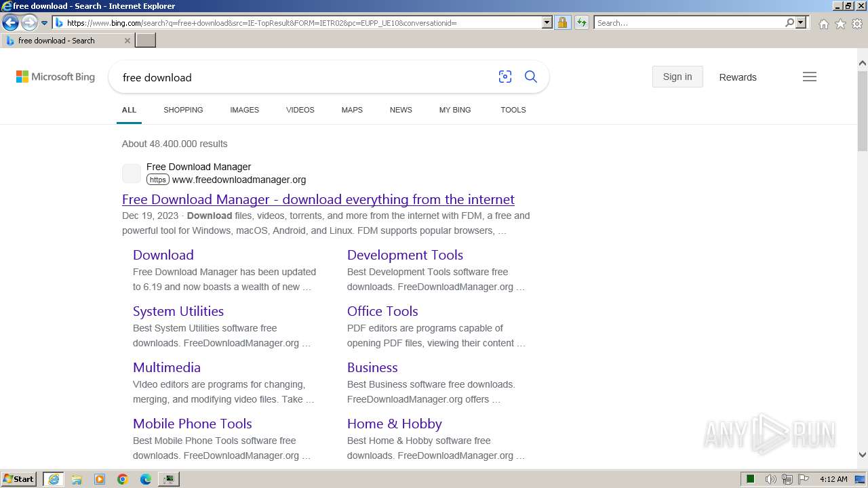The height and width of the screenshot is (488, 868).
Task: Expand the address bar autocomplete dropdown
Action: (547, 23)
